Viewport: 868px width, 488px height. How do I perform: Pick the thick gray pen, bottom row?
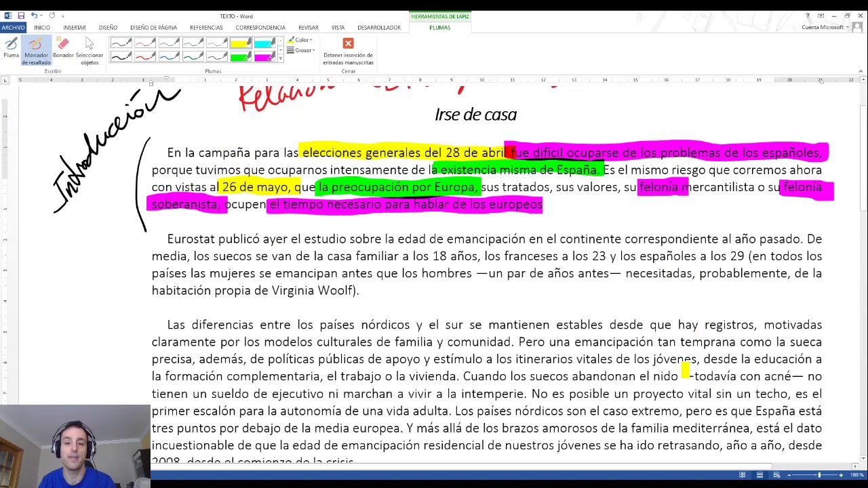tap(216, 57)
